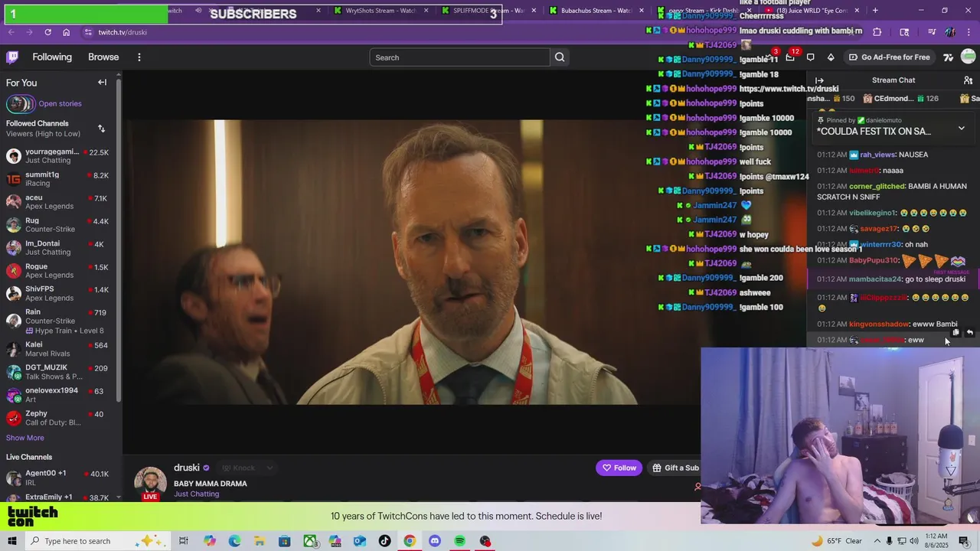This screenshot has height=551, width=980.
Task: Open the onelovexx1994 Art stream
Action: point(59,395)
